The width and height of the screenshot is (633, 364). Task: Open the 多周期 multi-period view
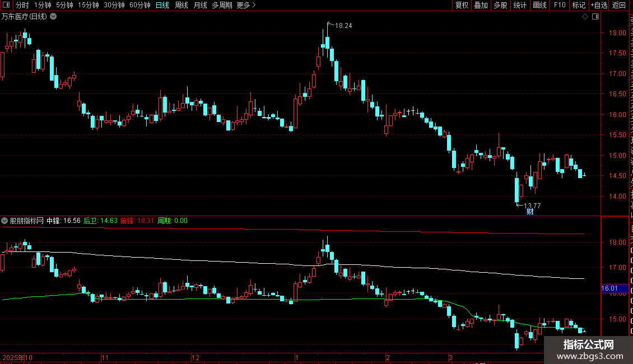click(222, 5)
